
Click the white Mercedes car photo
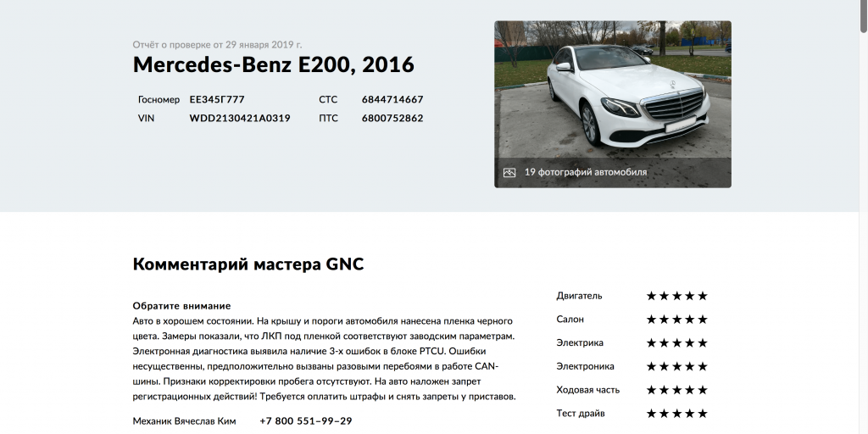tap(613, 104)
